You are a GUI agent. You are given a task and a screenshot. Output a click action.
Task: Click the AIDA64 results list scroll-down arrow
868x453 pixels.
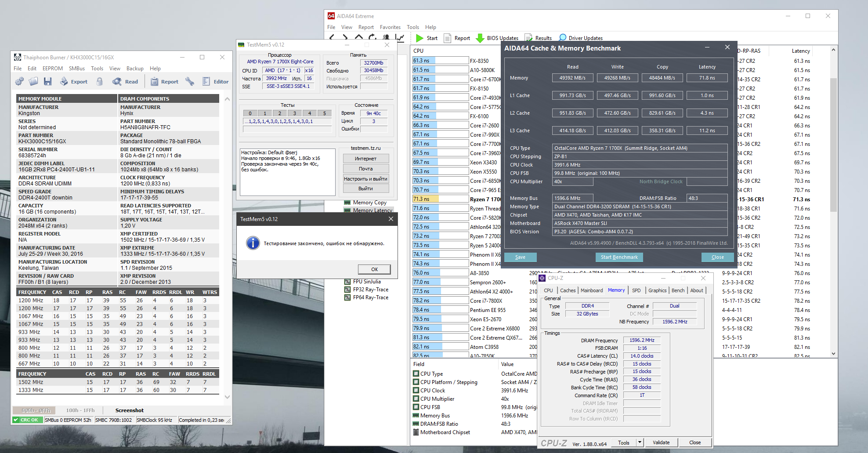(833, 353)
